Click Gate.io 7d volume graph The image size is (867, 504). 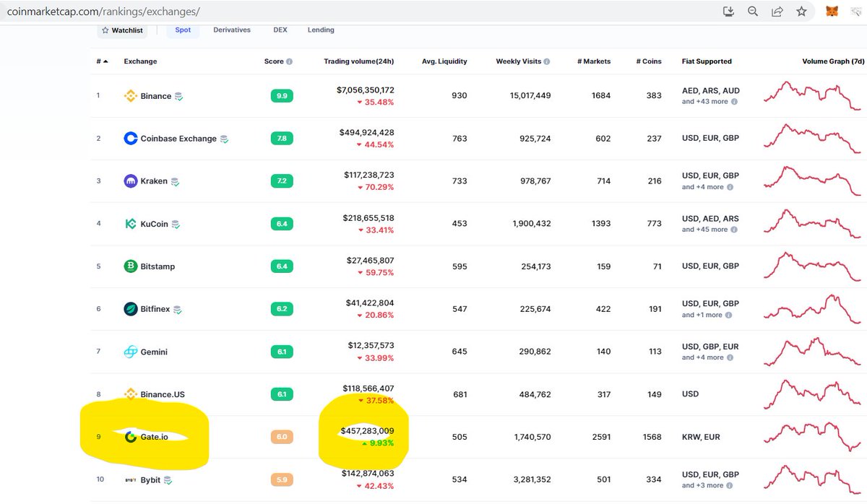[812, 437]
